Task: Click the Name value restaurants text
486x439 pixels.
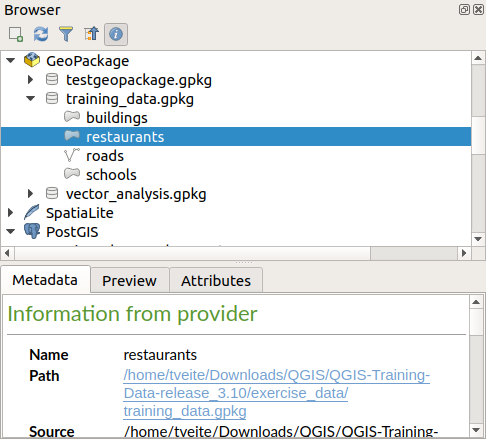Action: (160, 355)
